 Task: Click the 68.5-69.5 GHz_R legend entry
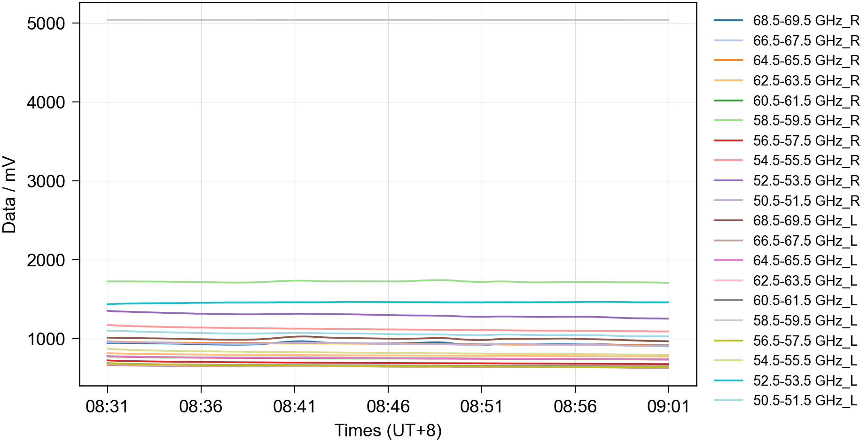805,21
